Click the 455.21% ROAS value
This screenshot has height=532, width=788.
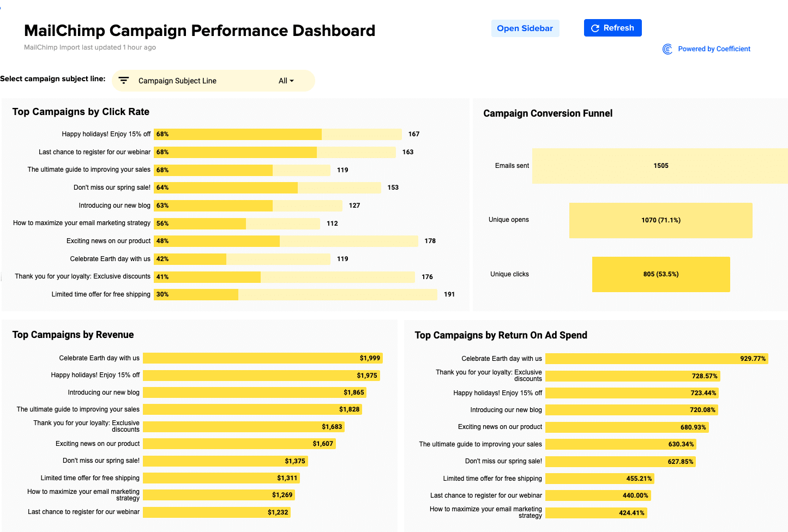[639, 479]
